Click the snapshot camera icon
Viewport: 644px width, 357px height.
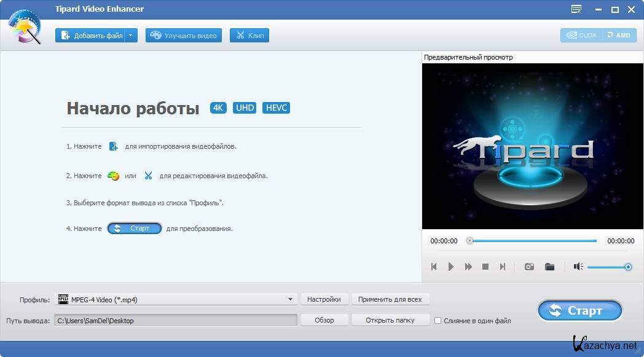[x=528, y=267]
